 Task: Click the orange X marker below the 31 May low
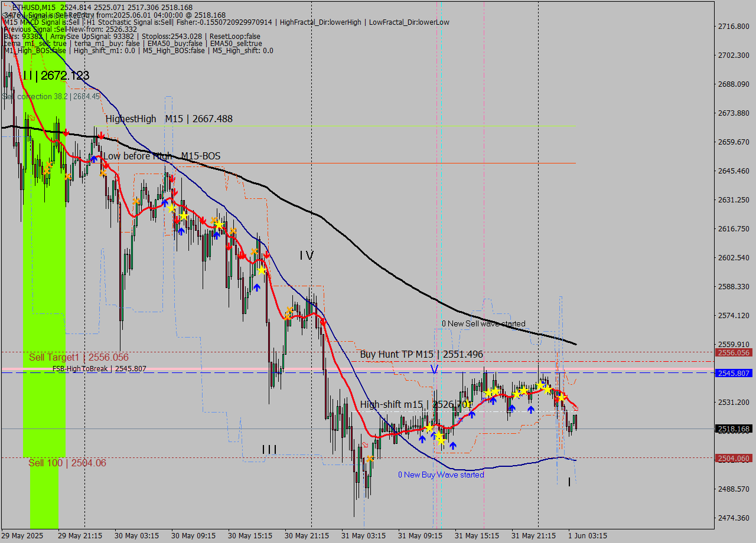(x=370, y=459)
